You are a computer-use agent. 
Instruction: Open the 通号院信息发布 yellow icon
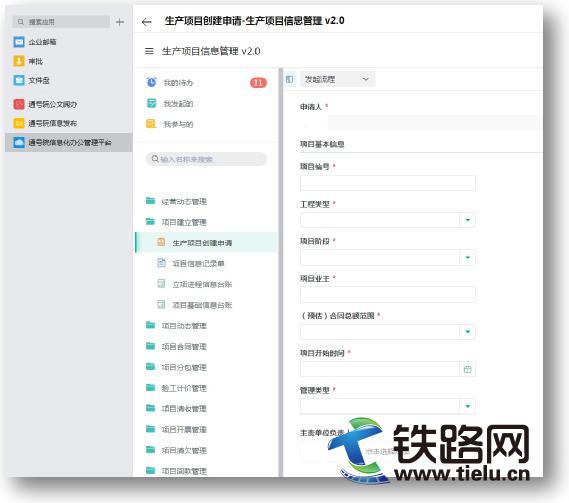(x=19, y=123)
